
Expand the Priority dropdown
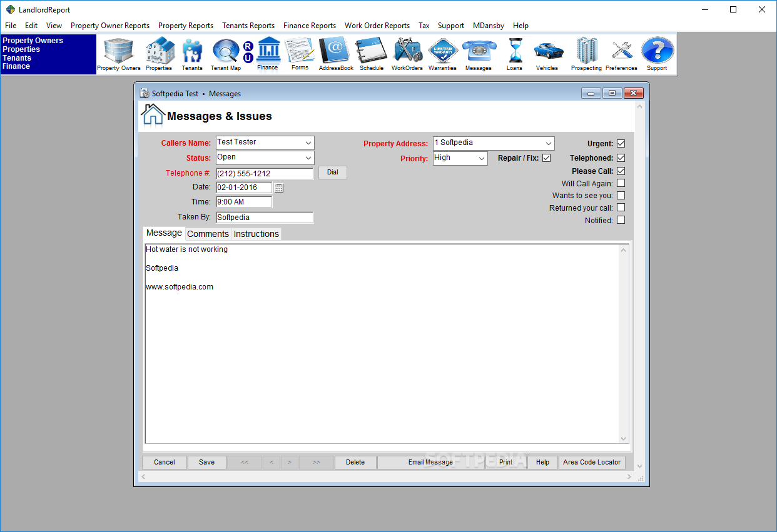click(x=482, y=159)
